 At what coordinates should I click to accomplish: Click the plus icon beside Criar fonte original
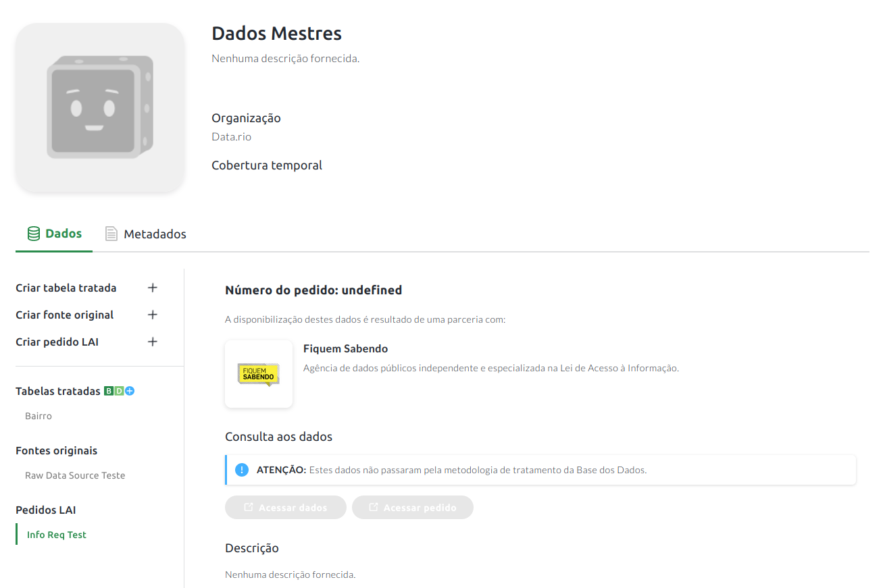(153, 315)
